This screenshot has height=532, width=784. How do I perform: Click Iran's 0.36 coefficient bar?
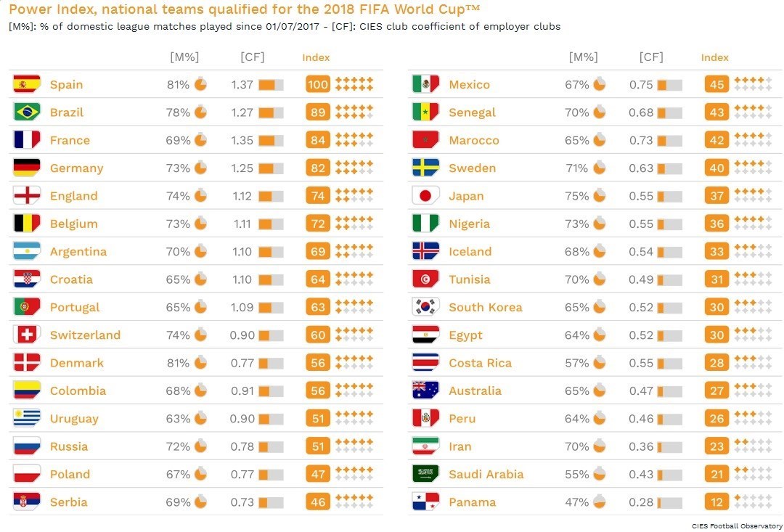click(669, 446)
